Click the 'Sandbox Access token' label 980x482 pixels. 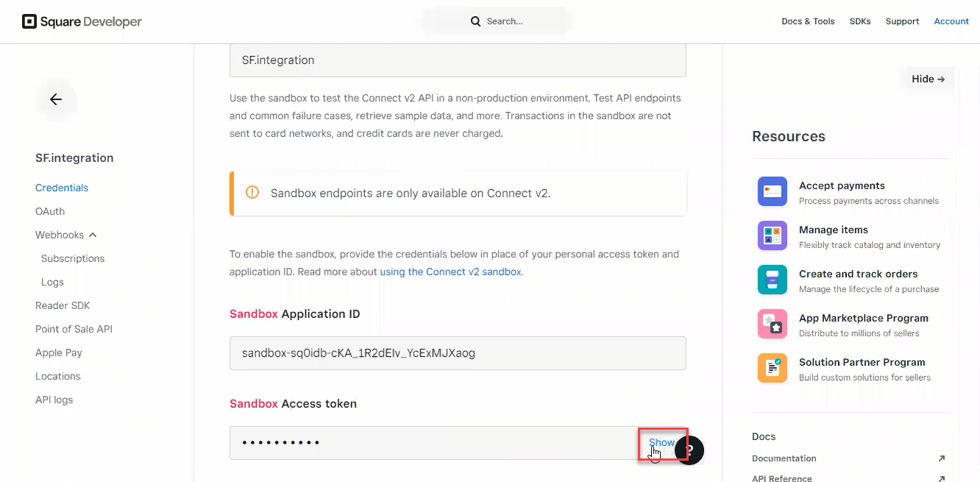[293, 403]
